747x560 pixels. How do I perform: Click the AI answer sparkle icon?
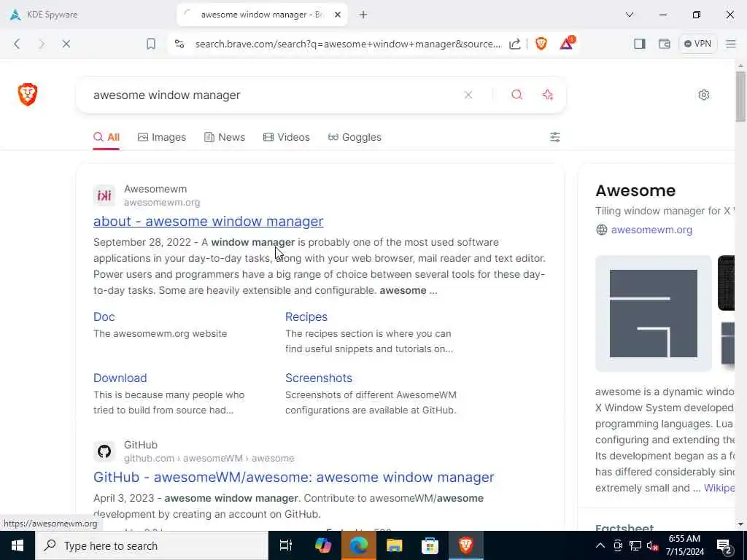click(547, 95)
